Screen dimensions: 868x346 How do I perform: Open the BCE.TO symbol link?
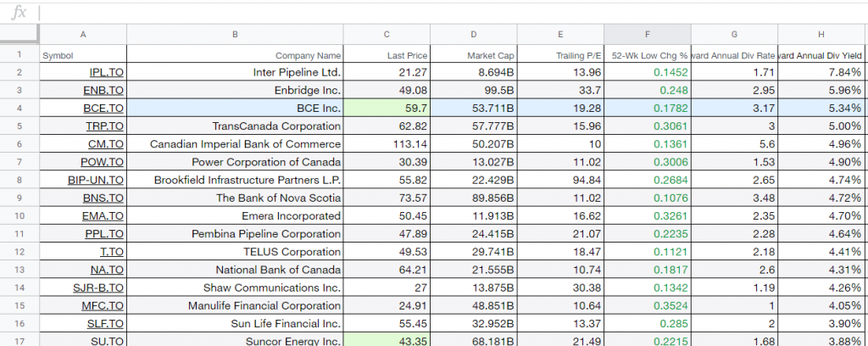click(103, 109)
